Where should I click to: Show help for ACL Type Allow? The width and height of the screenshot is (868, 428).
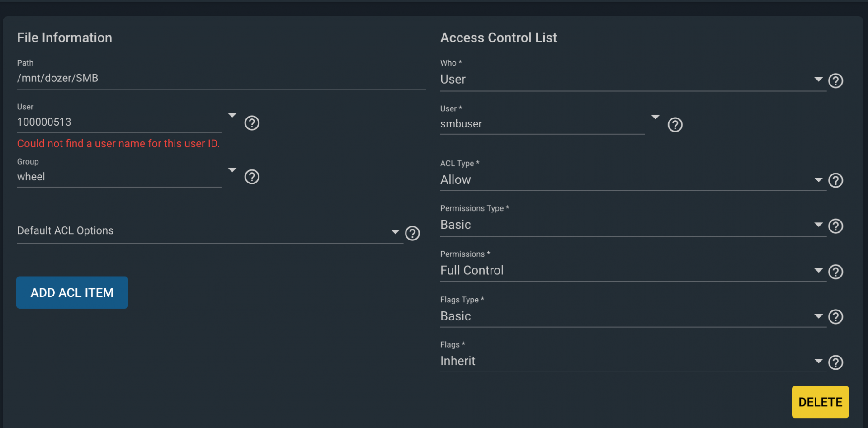[x=835, y=181]
